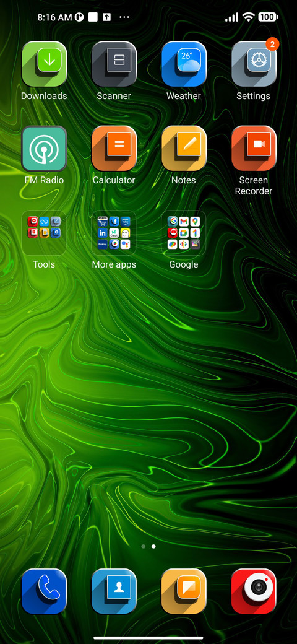Tap the 8:16 AM clock
Viewport: 297px width, 644px height.
point(55,17)
